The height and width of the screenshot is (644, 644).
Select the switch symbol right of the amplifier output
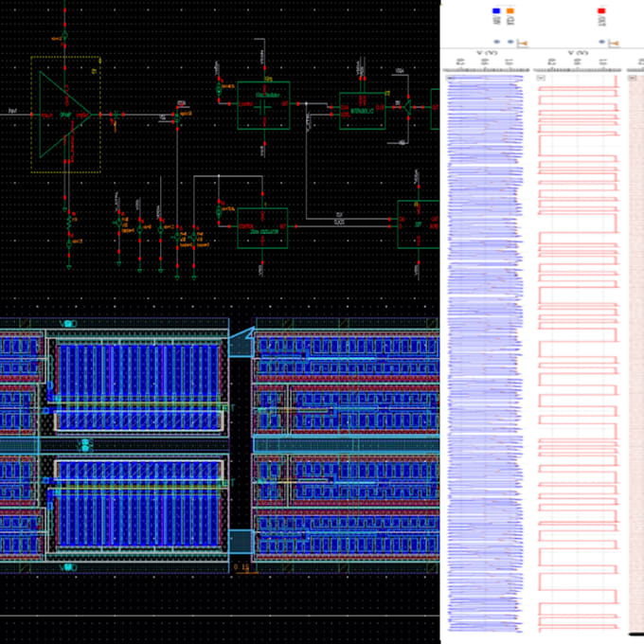[177, 117]
